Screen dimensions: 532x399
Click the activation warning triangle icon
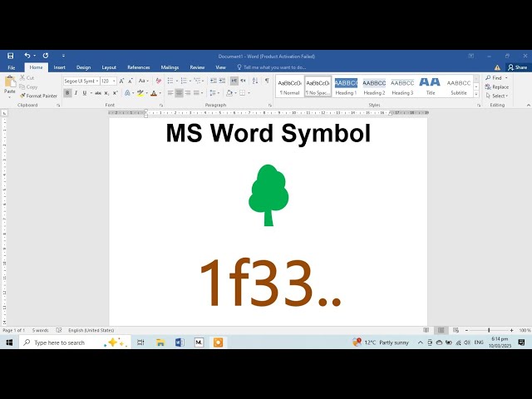[x=497, y=67]
